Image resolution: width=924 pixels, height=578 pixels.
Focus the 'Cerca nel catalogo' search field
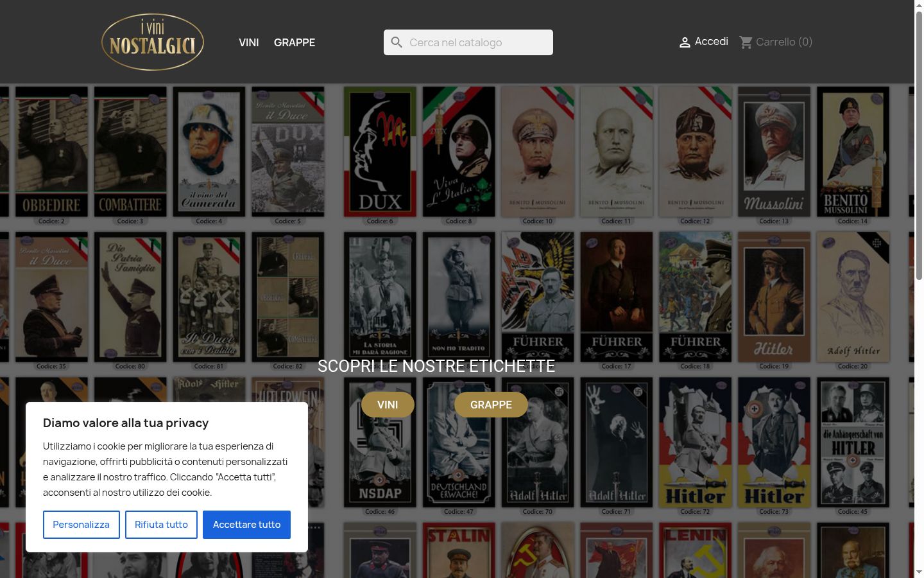click(468, 42)
